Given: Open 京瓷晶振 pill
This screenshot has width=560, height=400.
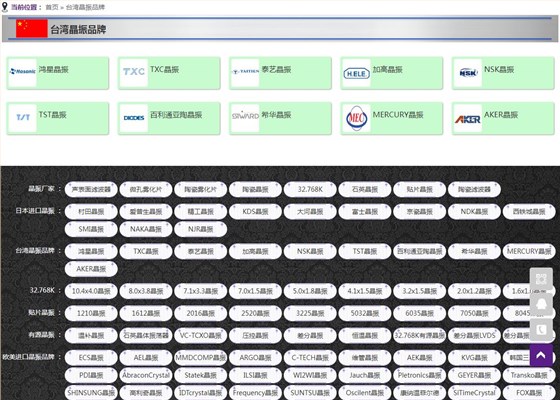Looking at the screenshot, I should tap(420, 211).
